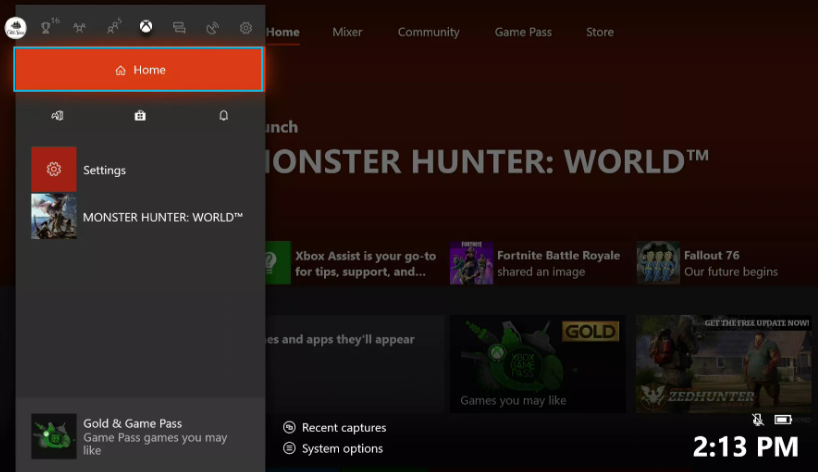
Task: Open the Gold Games you may like tile
Action: coord(537,364)
